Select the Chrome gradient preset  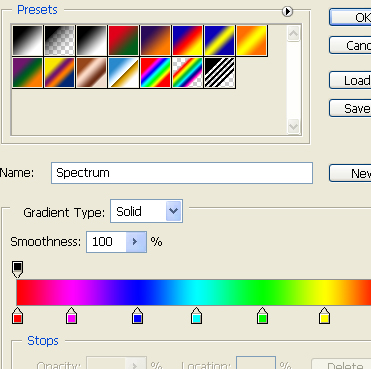point(124,73)
